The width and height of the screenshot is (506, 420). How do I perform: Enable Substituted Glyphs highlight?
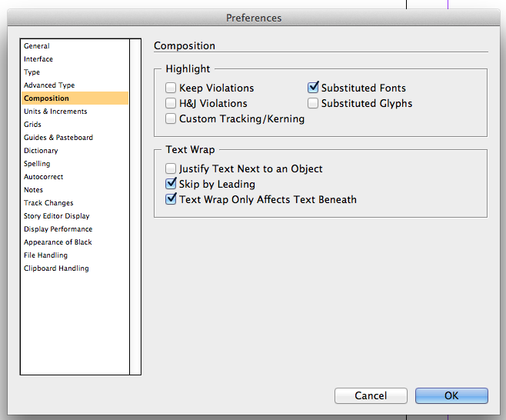313,103
